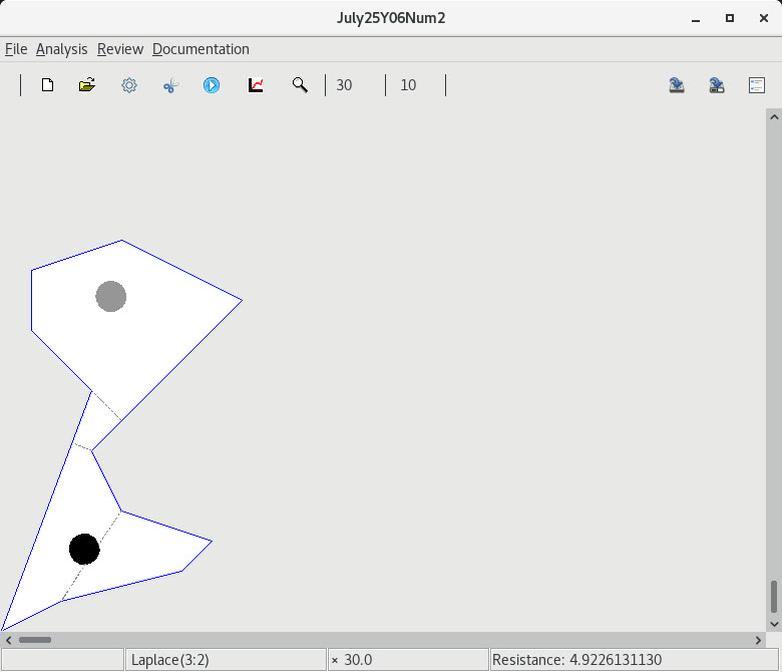Open the Documentation menu
This screenshot has width=782, height=672.
click(x=200, y=49)
